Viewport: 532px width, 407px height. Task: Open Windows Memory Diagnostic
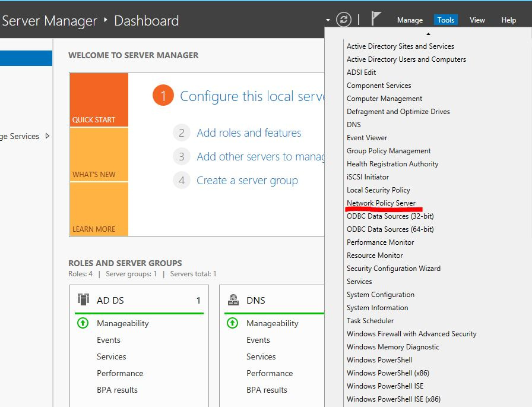click(393, 347)
